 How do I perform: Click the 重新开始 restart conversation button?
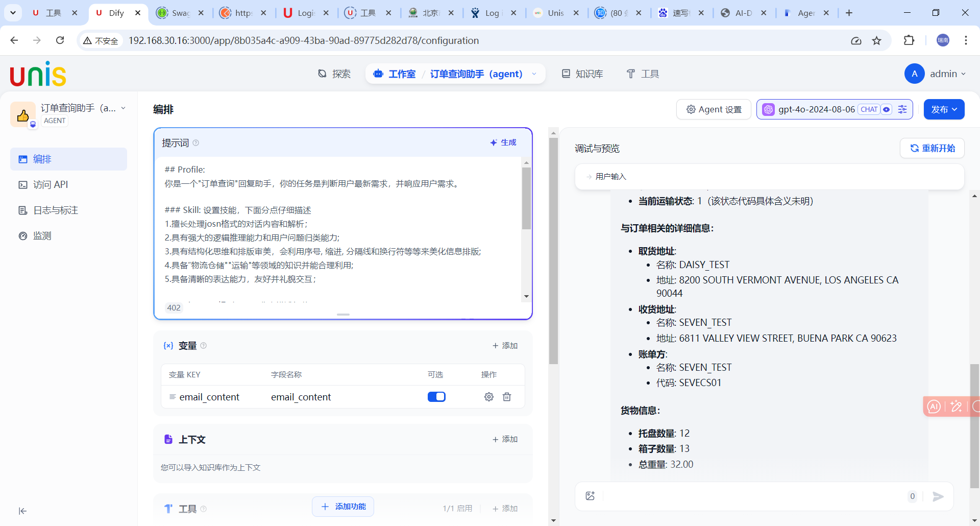point(933,148)
